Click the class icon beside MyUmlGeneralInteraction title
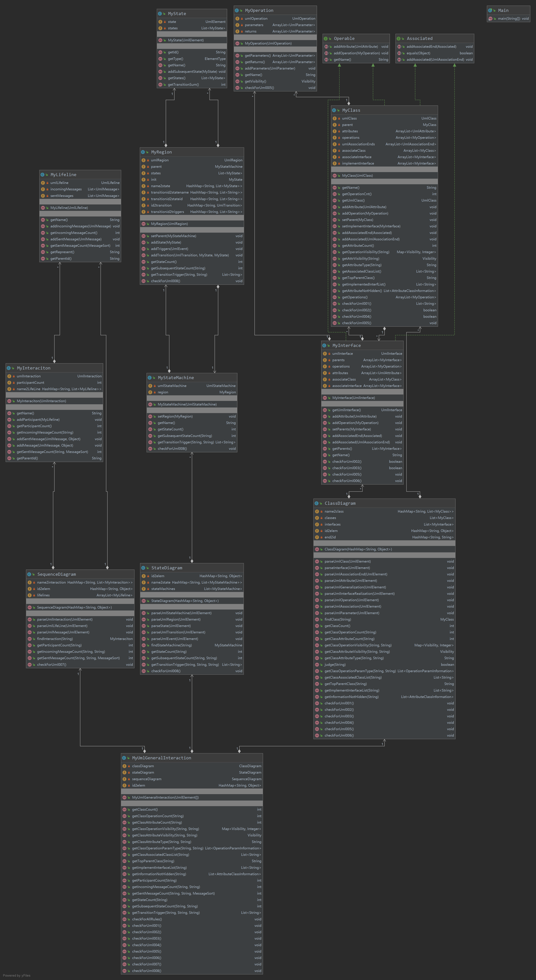The image size is (536, 980). pos(124,758)
